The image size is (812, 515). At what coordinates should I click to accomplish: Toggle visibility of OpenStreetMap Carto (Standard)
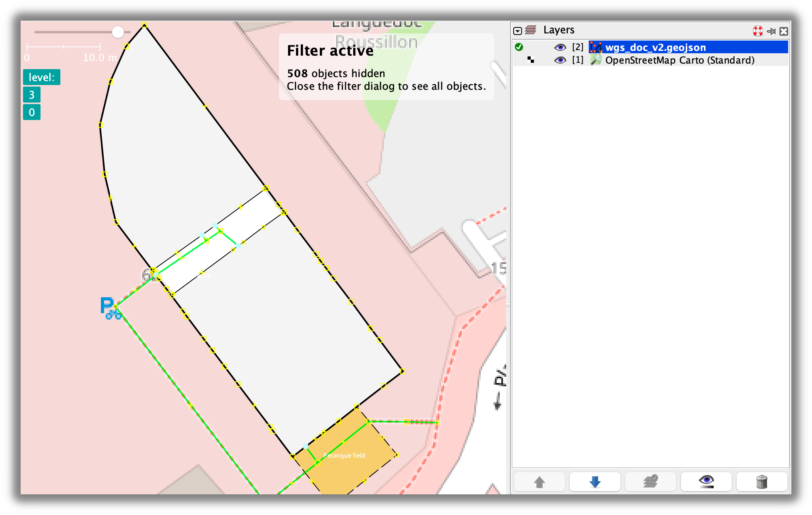(561, 60)
